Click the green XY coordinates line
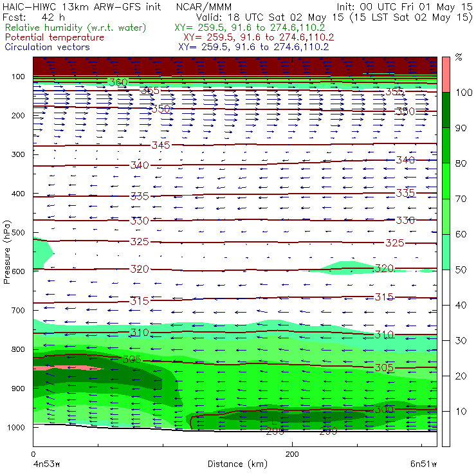This screenshot has width=476, height=476. [x=250, y=28]
